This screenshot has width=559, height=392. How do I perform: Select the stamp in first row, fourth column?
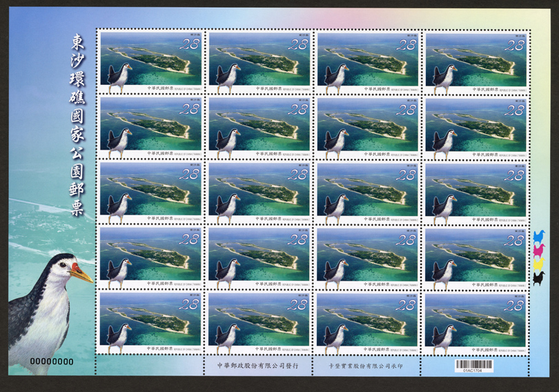[476, 63]
